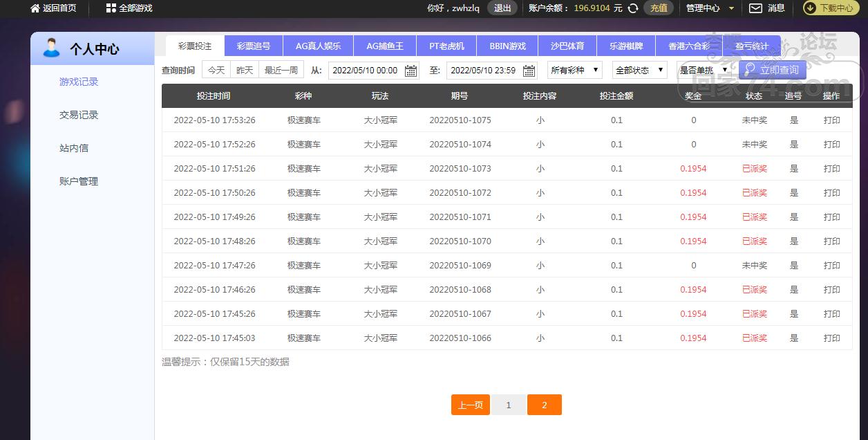Click the 下载中心 download icon
Viewport: 868px width, 440px height.
(810, 8)
